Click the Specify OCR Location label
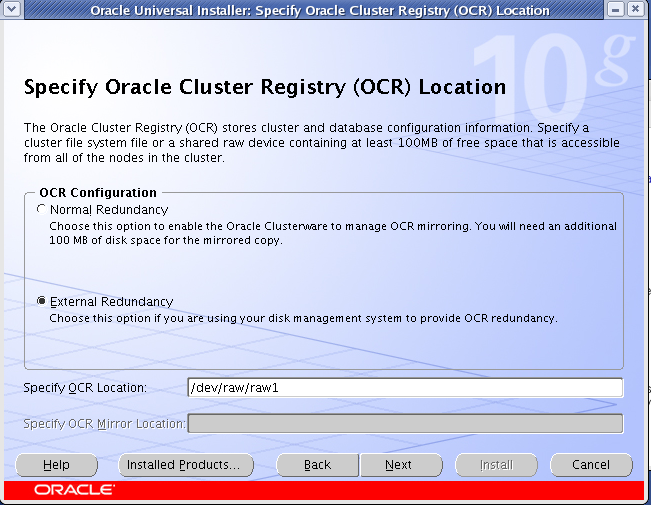651x505 pixels. (85, 388)
